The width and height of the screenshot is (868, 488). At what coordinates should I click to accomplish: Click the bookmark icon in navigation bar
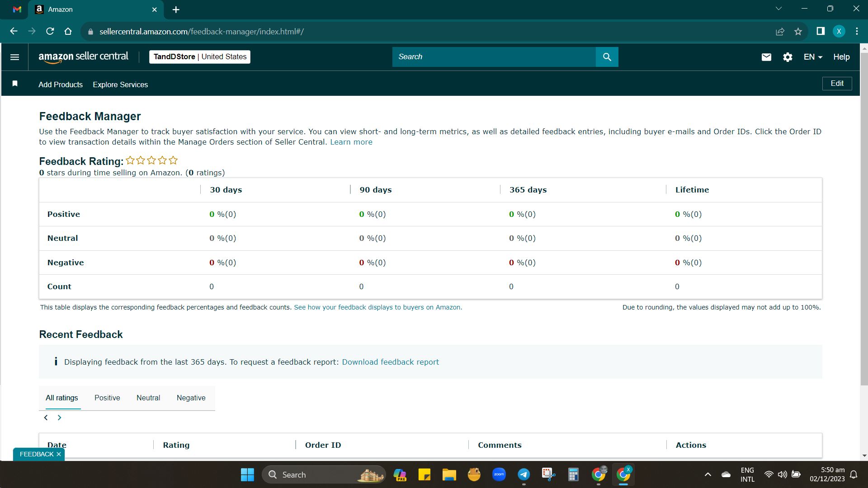[15, 84]
